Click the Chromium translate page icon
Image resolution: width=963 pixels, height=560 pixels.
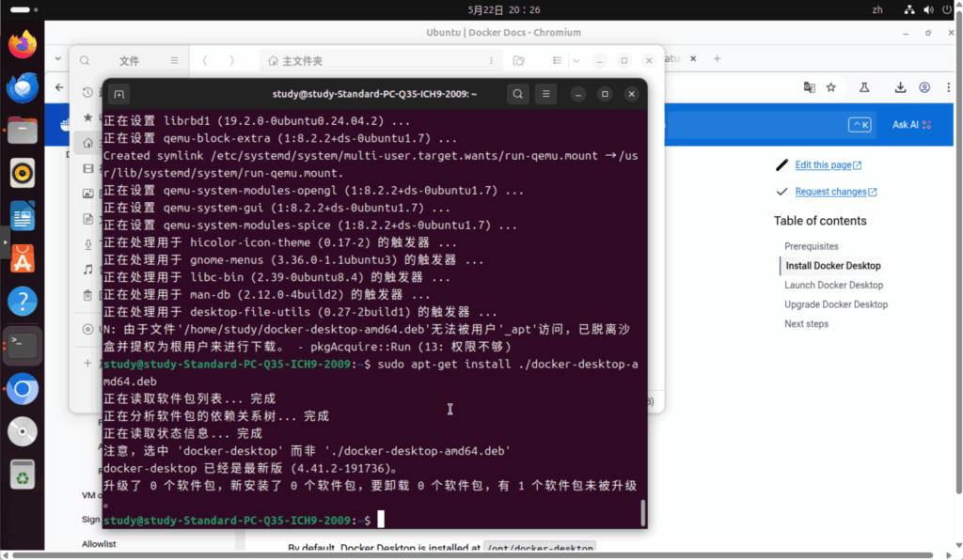tap(810, 87)
